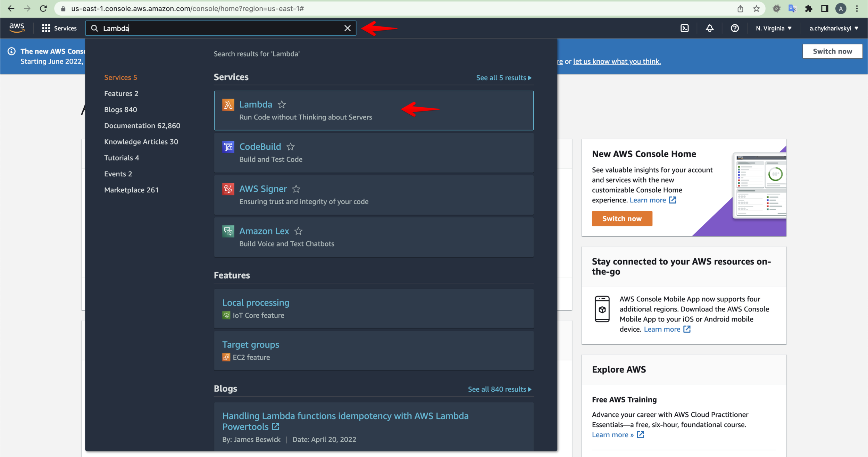
Task: Clear the Lambda search text
Action: (x=347, y=28)
